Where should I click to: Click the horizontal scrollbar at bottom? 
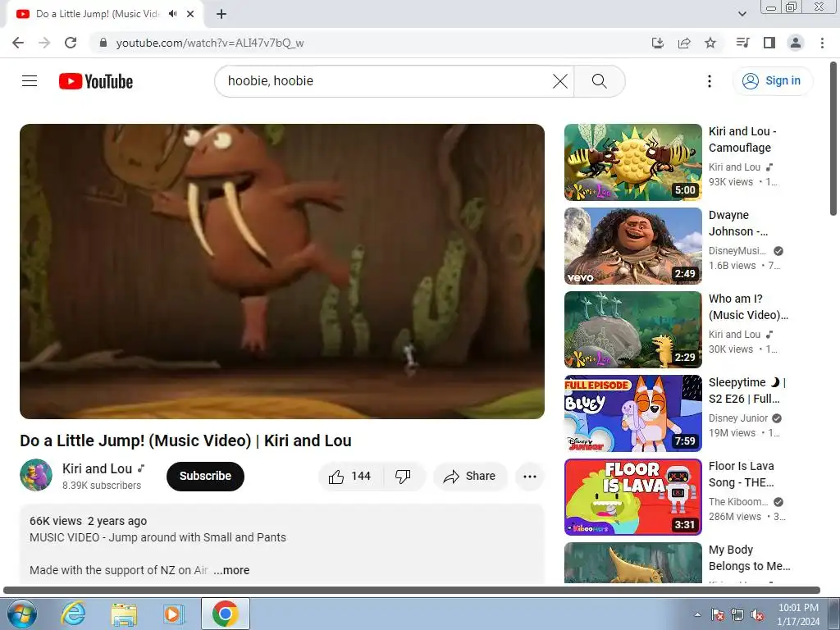tap(412, 591)
